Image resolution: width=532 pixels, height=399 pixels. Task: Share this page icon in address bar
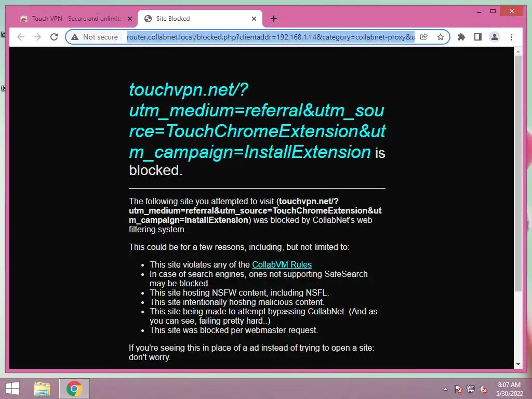[x=424, y=37]
